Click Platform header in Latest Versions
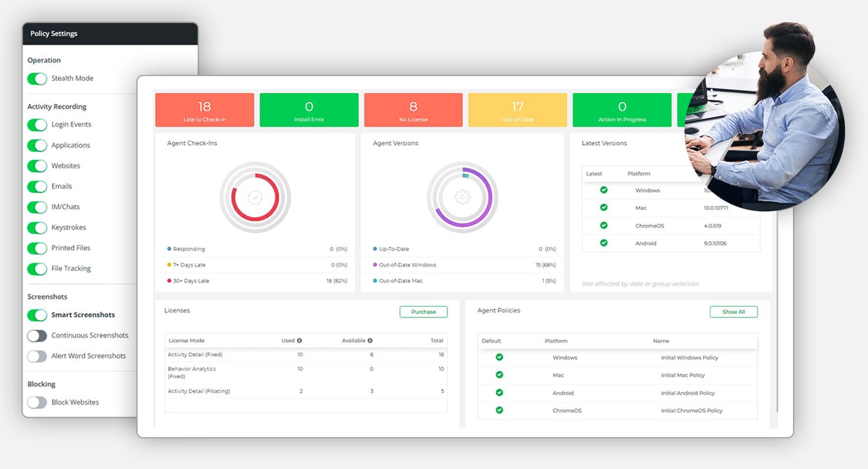This screenshot has width=868, height=469. click(x=638, y=174)
